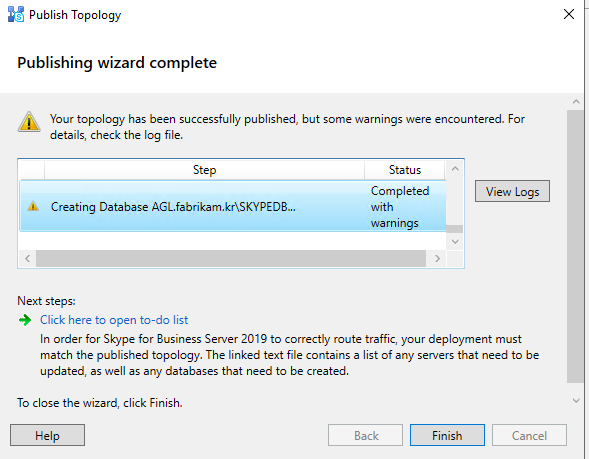This screenshot has width=589, height=459.
Task: Click the step list scroll right arrow
Action: click(437, 258)
